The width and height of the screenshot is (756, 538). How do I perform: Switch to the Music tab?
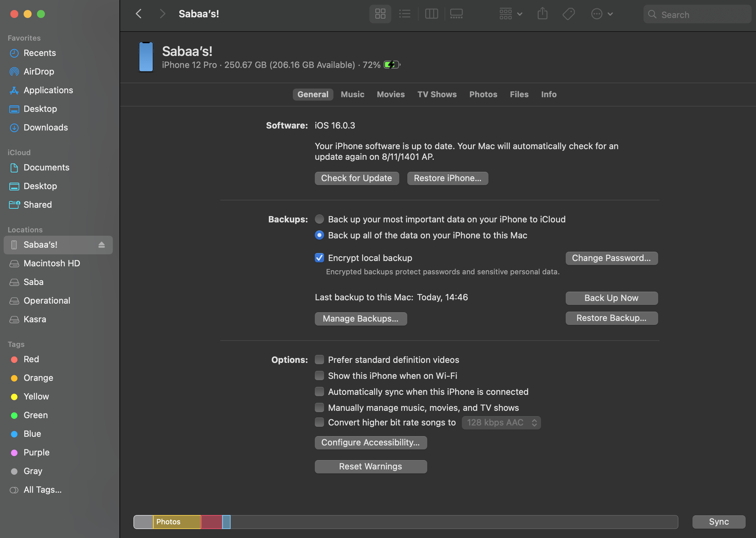[x=352, y=95]
